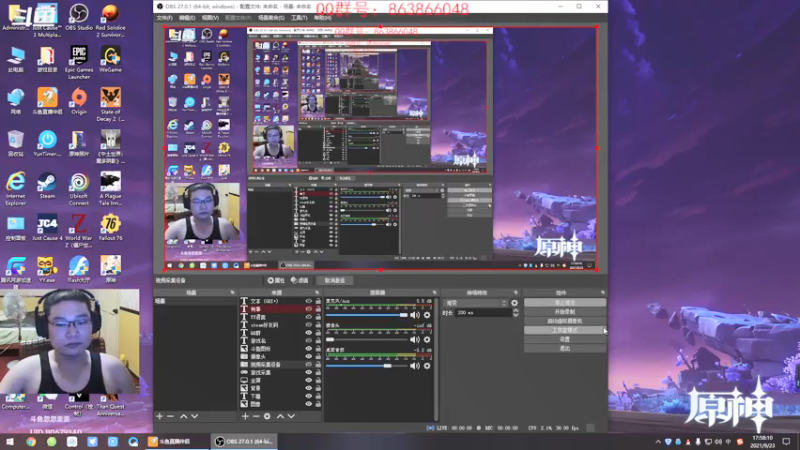
Task: Launch Epic Games Launcher desktop icon
Action: (79, 62)
